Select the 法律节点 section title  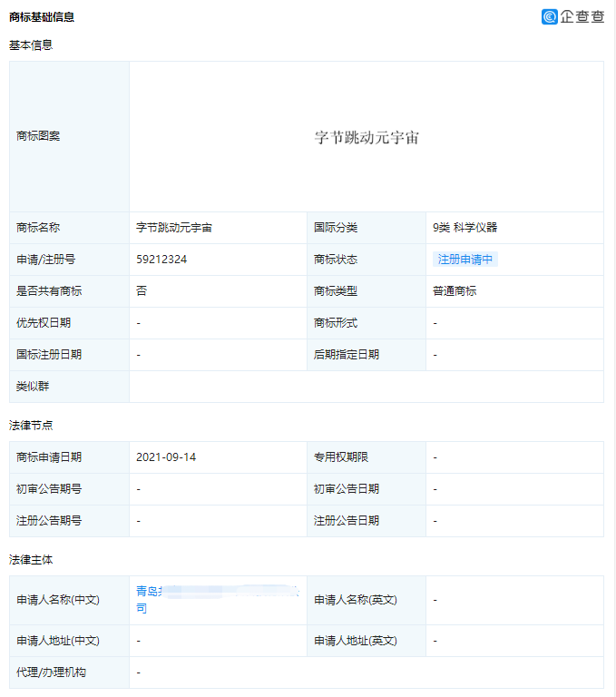pos(31,426)
